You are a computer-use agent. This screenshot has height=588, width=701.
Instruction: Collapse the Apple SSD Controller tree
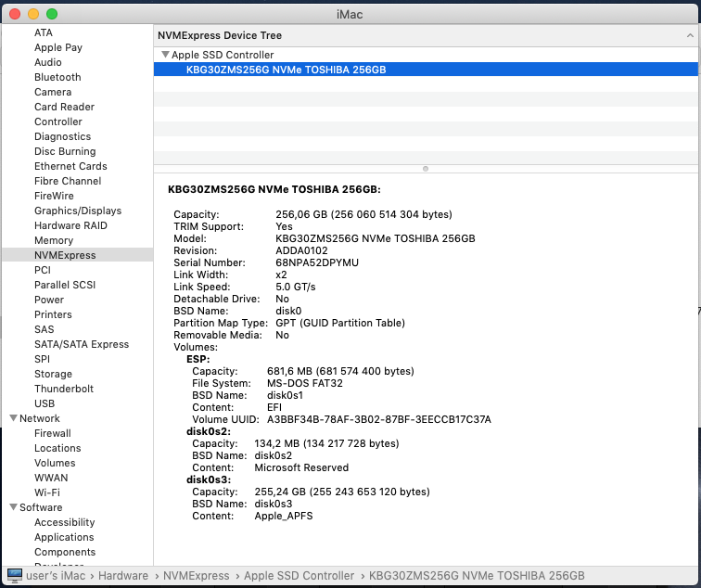(165, 55)
